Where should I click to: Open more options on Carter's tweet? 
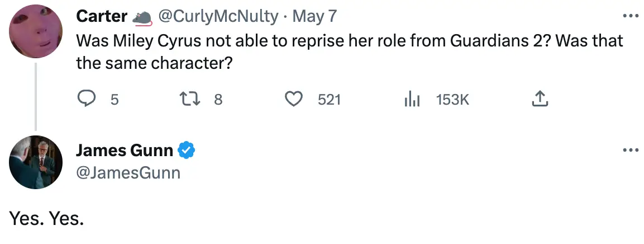630,16
